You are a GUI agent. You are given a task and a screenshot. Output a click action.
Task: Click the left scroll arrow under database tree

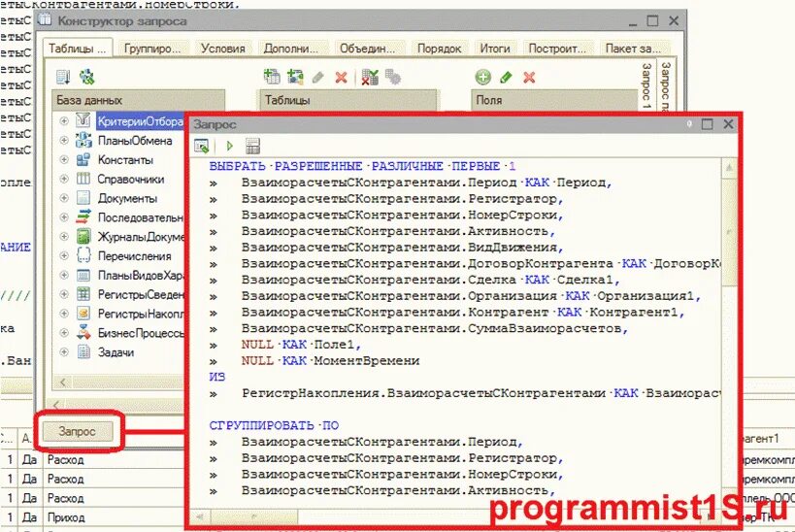tap(63, 382)
